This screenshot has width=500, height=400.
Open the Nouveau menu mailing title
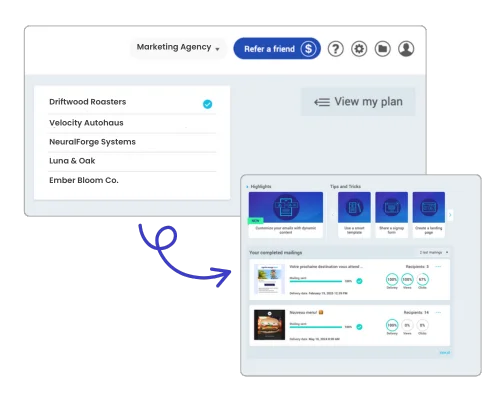[x=306, y=312]
